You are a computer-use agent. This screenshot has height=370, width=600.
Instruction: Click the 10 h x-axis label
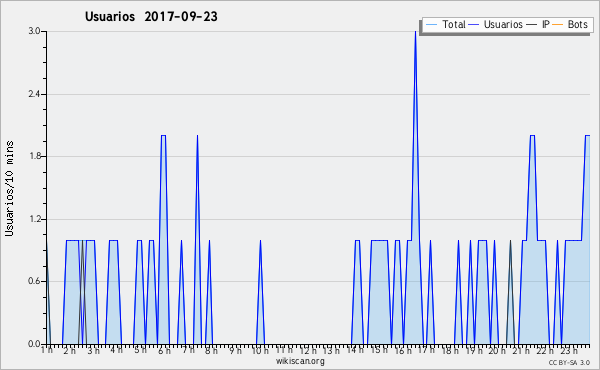pos(260,350)
